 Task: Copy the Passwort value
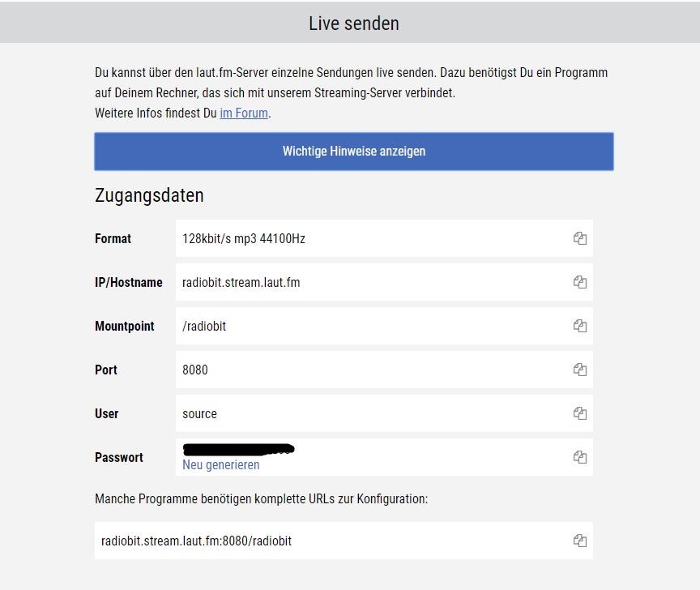click(x=580, y=457)
